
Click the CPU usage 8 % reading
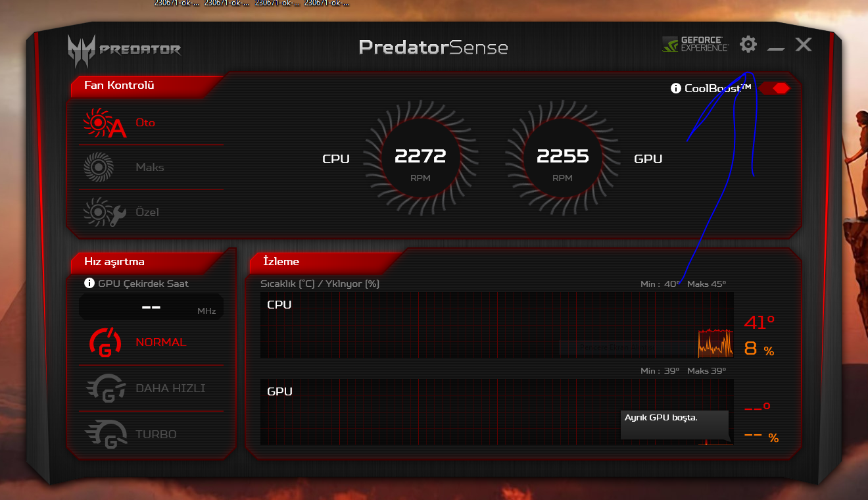coord(759,349)
